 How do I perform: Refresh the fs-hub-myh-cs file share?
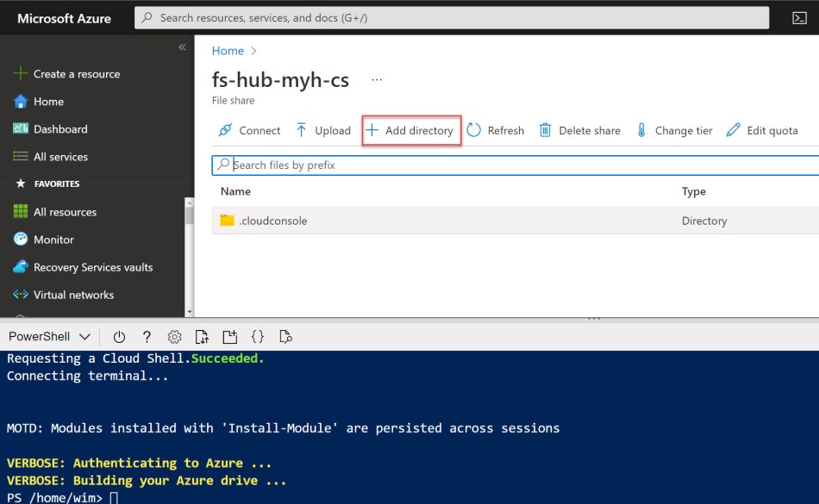click(x=496, y=130)
